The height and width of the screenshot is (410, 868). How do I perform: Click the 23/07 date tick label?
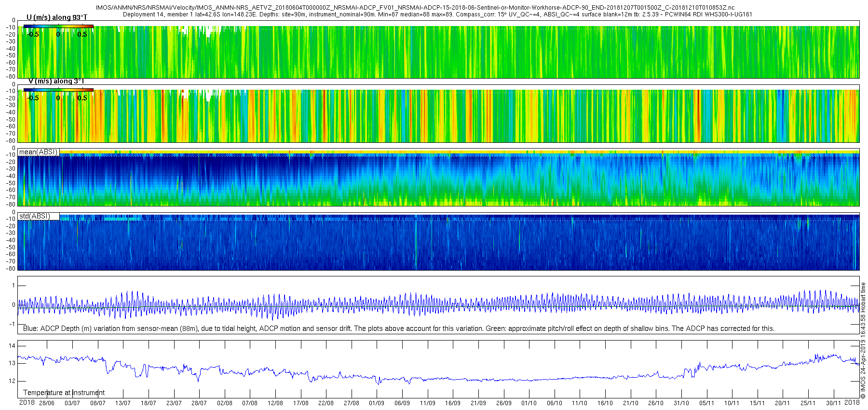[174, 403]
